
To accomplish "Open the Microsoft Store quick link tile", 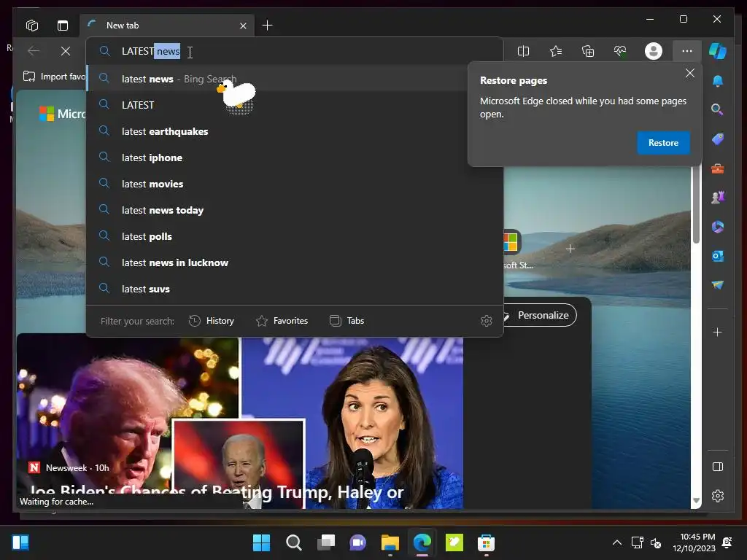I will [512, 242].
